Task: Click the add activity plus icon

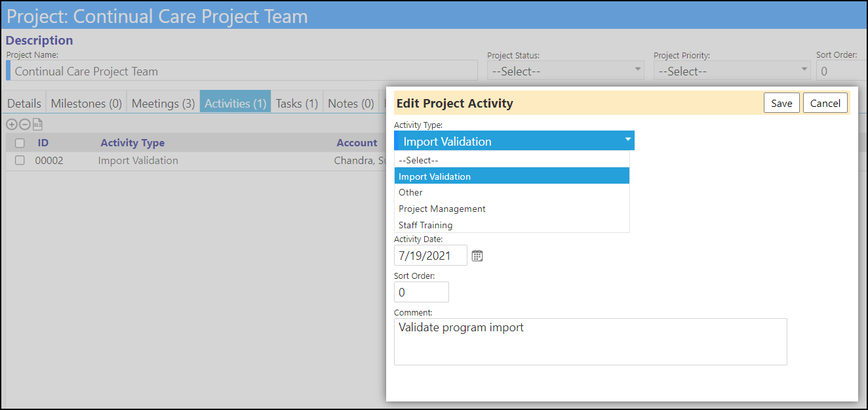Action: click(x=12, y=124)
